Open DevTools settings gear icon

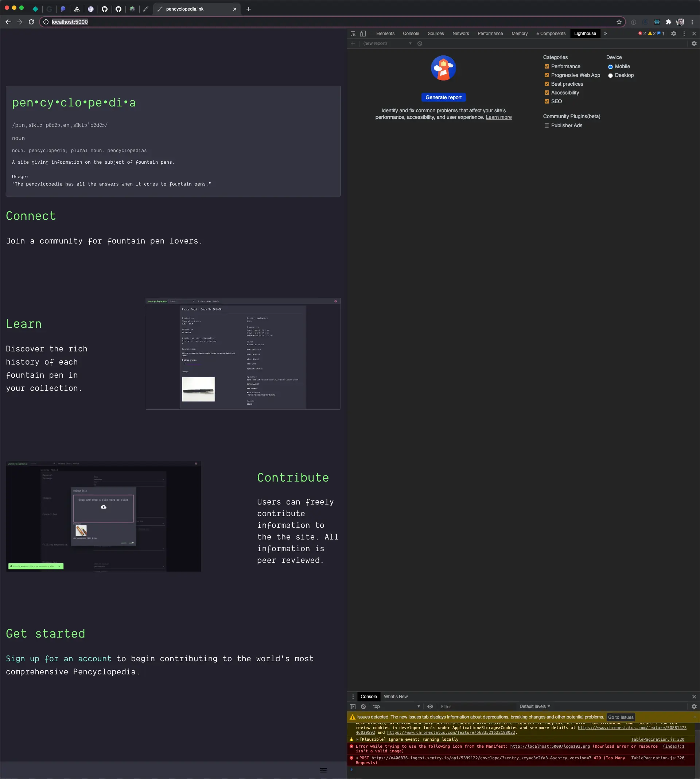point(673,34)
